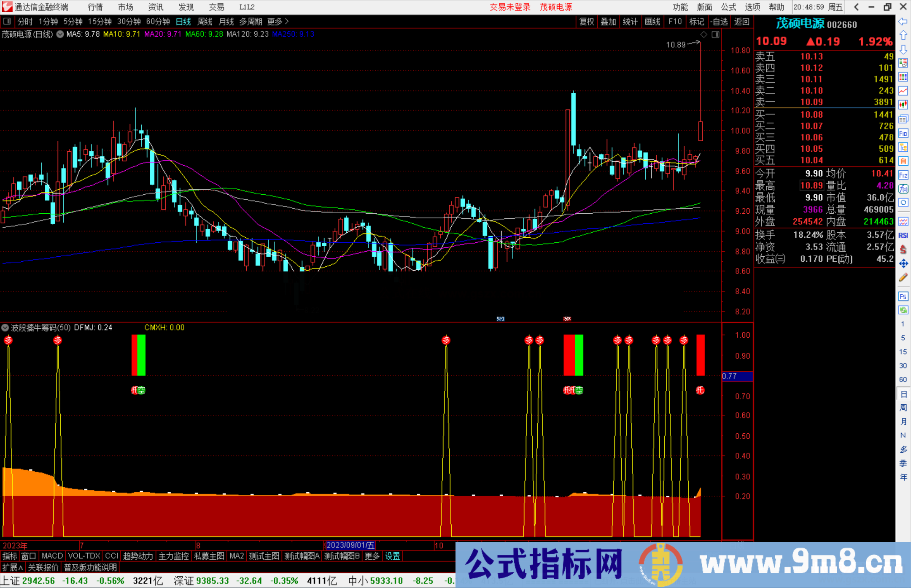Open the 波段擒牛筹码 indicator dropdown circle
The image size is (911, 588).
pos(5,328)
